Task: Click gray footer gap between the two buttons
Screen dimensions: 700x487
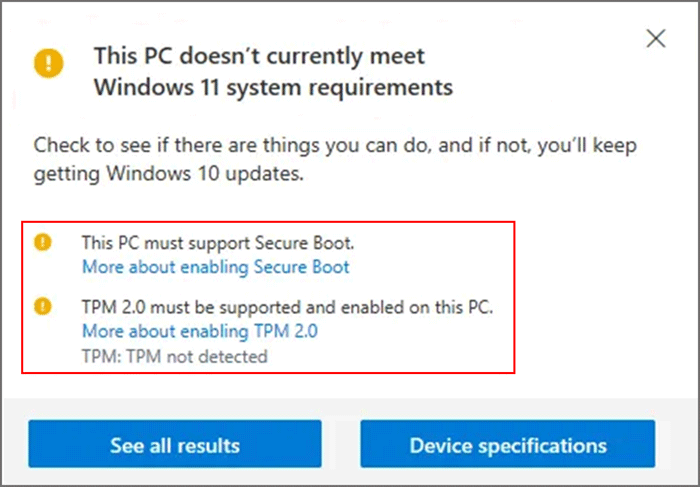Action: (x=341, y=444)
